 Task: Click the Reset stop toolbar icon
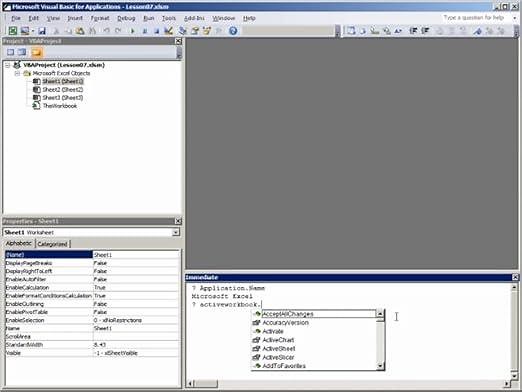(156, 31)
